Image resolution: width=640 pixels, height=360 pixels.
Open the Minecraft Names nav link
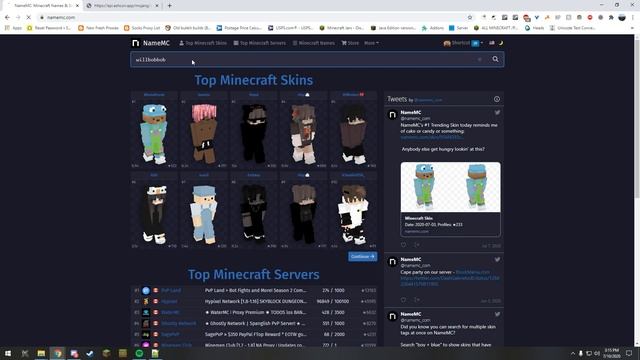[313, 43]
